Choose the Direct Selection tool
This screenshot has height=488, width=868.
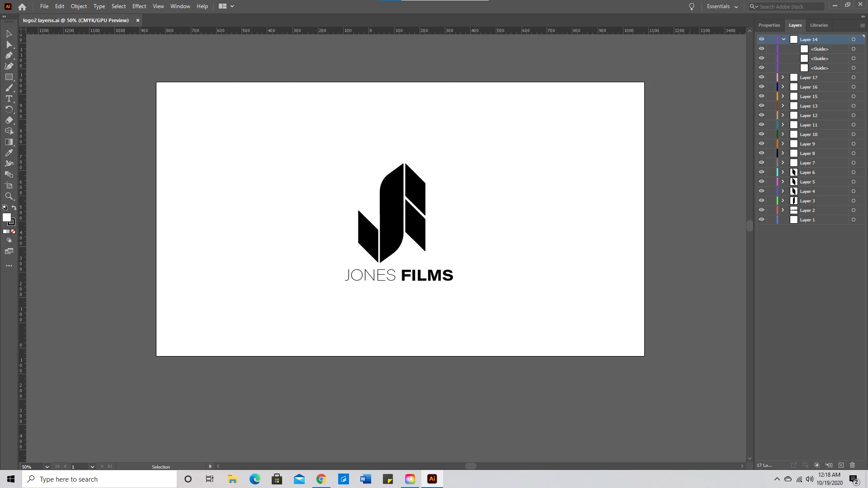[x=9, y=44]
